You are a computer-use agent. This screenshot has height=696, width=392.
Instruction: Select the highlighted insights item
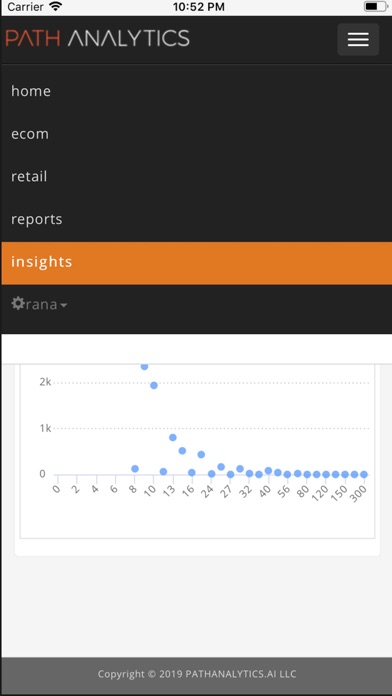[x=196, y=263]
